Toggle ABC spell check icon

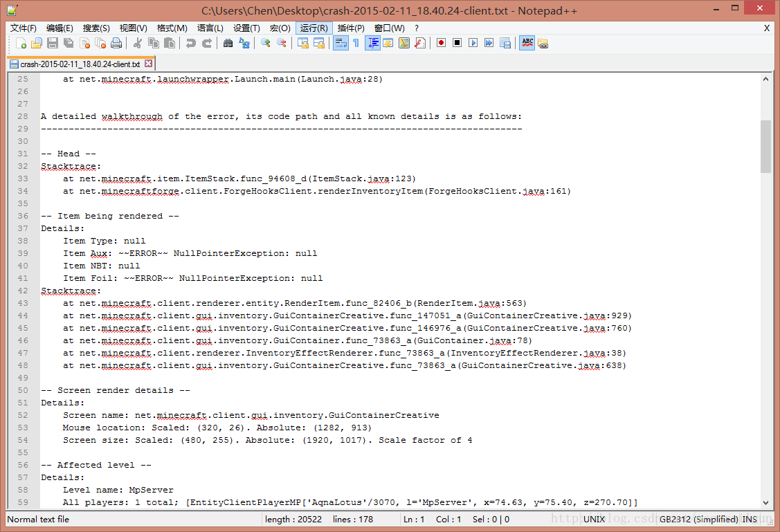coord(527,44)
